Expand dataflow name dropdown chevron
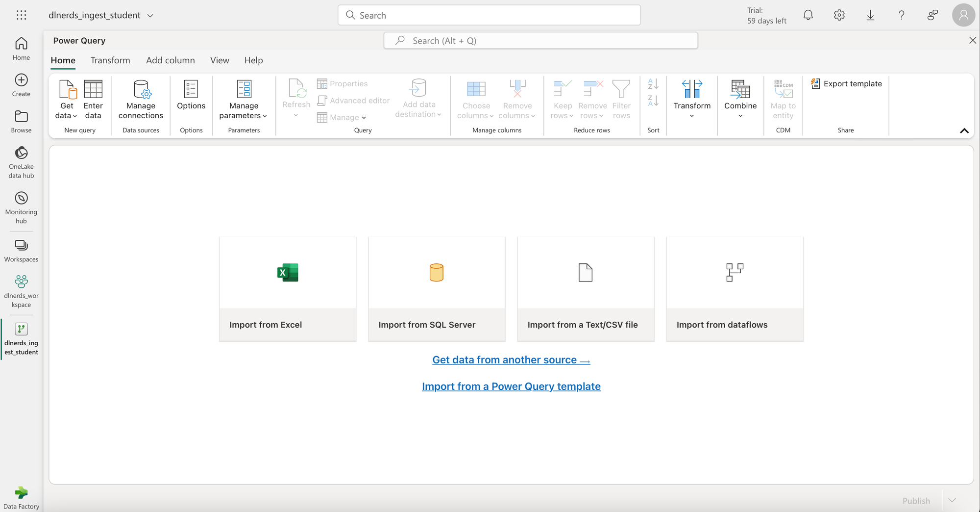The width and height of the screenshot is (980, 512). click(150, 16)
